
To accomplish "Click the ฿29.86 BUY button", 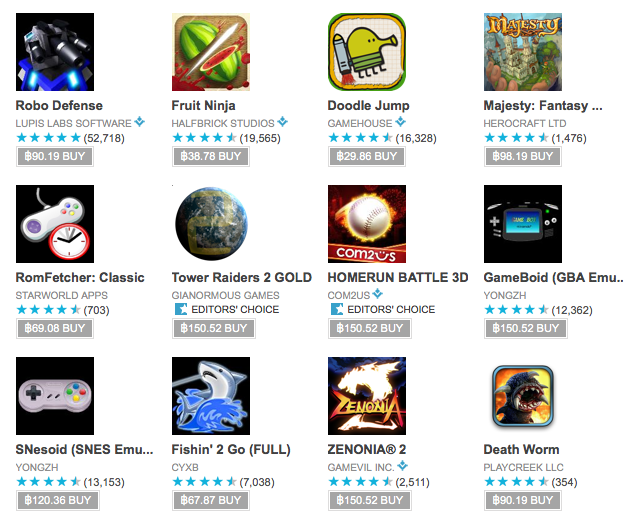I will (367, 156).
